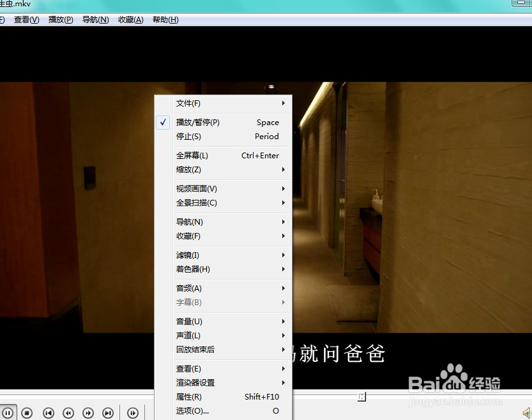Stop playback using the stop button
The height and width of the screenshot is (420, 532).
pyautogui.click(x=27, y=413)
